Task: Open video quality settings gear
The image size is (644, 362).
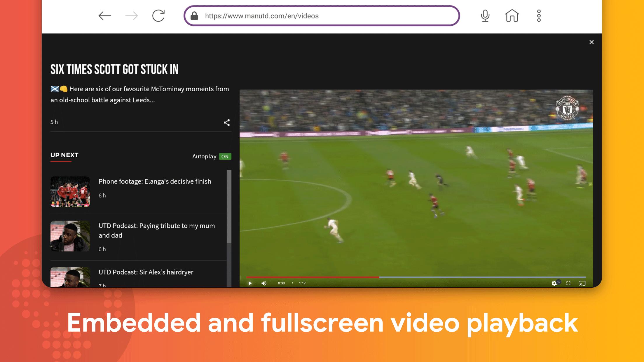Action: 554,283
